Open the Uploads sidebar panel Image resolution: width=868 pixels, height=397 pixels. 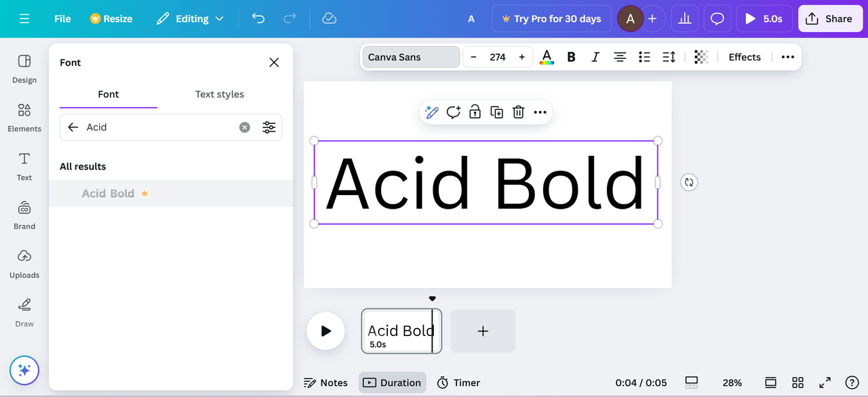point(24,264)
